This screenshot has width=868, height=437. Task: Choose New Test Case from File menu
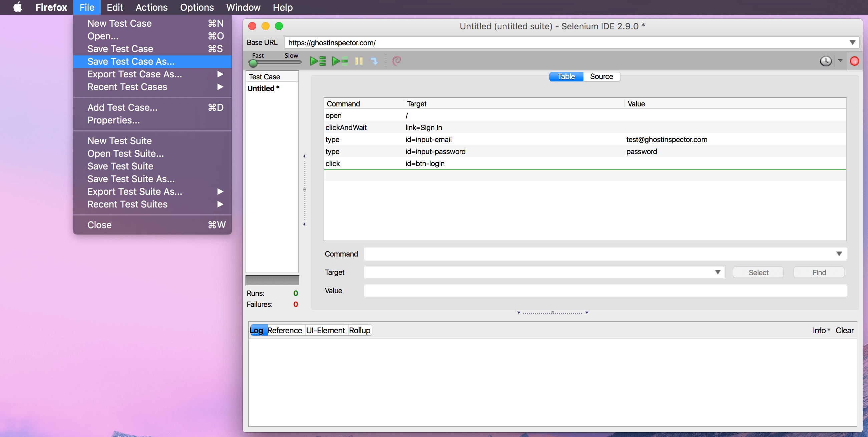[152, 24]
